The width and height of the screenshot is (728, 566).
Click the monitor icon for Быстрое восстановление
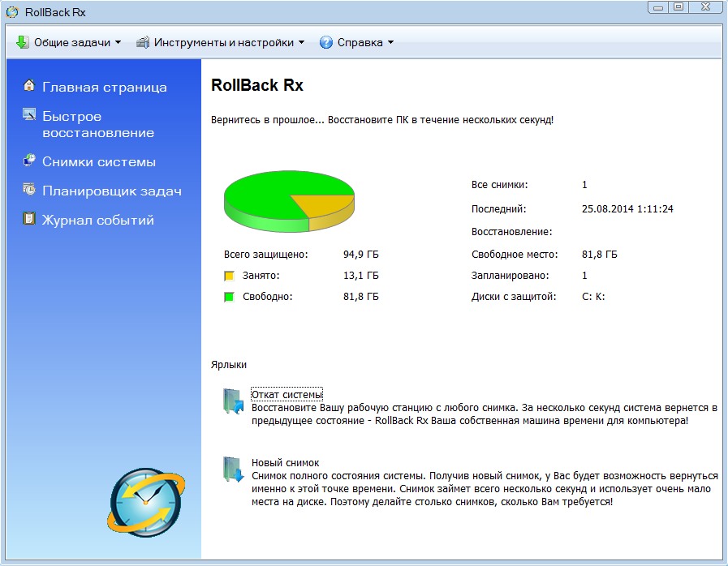point(29,114)
